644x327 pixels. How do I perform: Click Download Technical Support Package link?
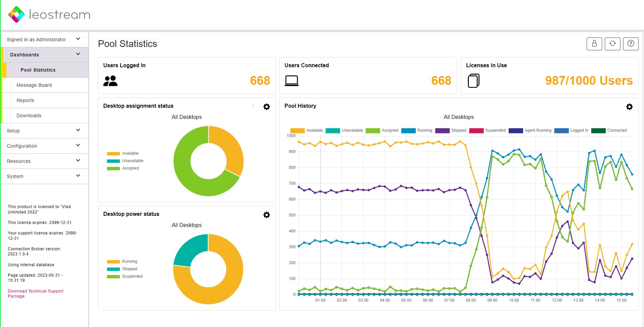(x=35, y=294)
